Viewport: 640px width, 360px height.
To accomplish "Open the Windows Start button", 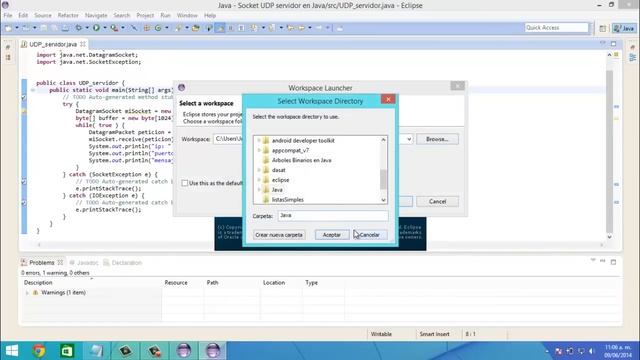I will click(x=12, y=351).
